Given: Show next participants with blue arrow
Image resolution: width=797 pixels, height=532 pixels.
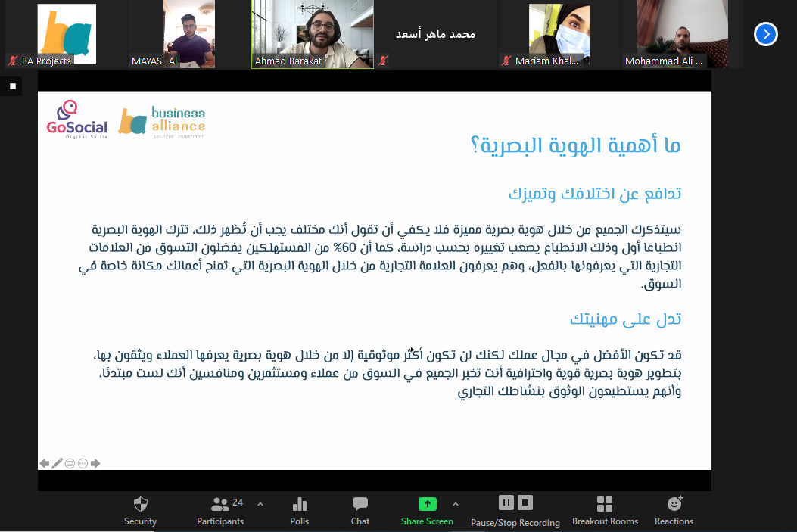Looking at the screenshot, I should tap(765, 34).
